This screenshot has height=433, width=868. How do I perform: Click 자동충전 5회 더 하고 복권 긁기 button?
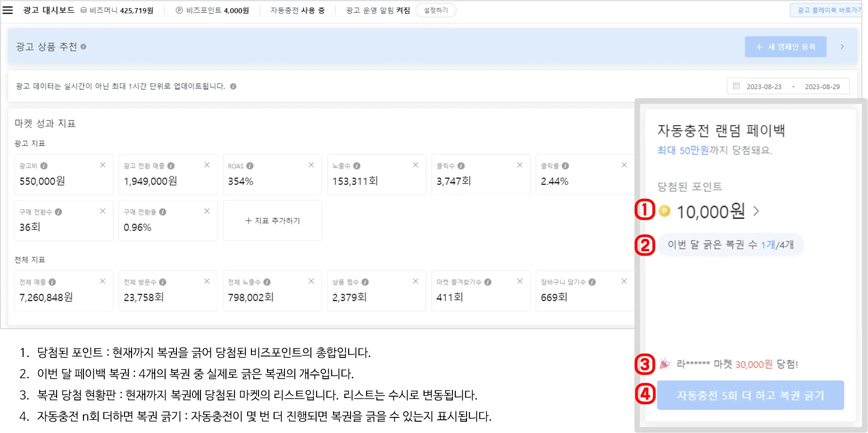pos(751,395)
